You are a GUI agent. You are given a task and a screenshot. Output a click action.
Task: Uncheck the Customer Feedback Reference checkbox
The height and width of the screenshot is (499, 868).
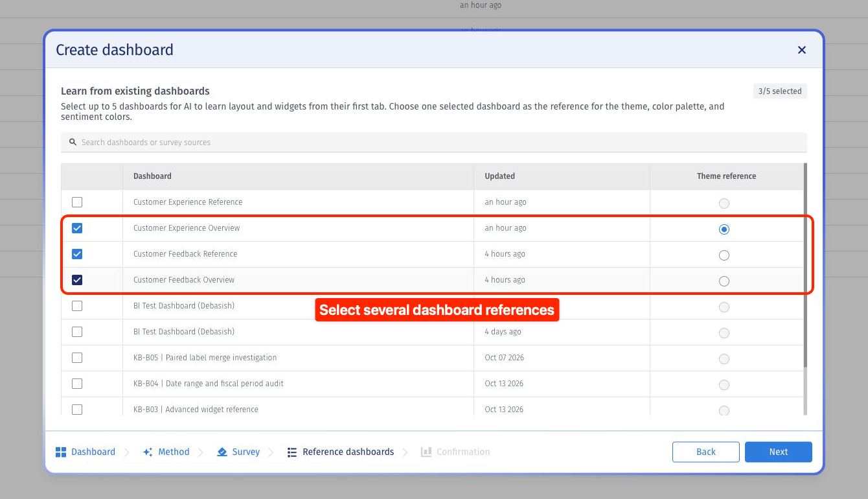[77, 254]
